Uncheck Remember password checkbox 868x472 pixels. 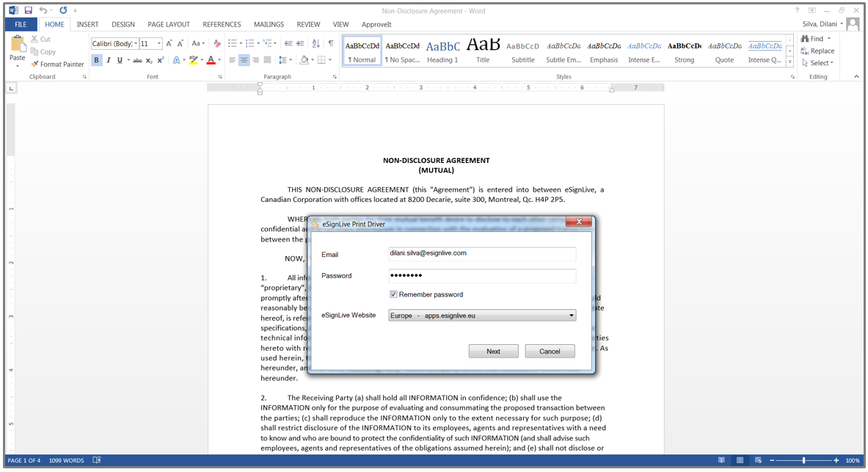coord(393,294)
